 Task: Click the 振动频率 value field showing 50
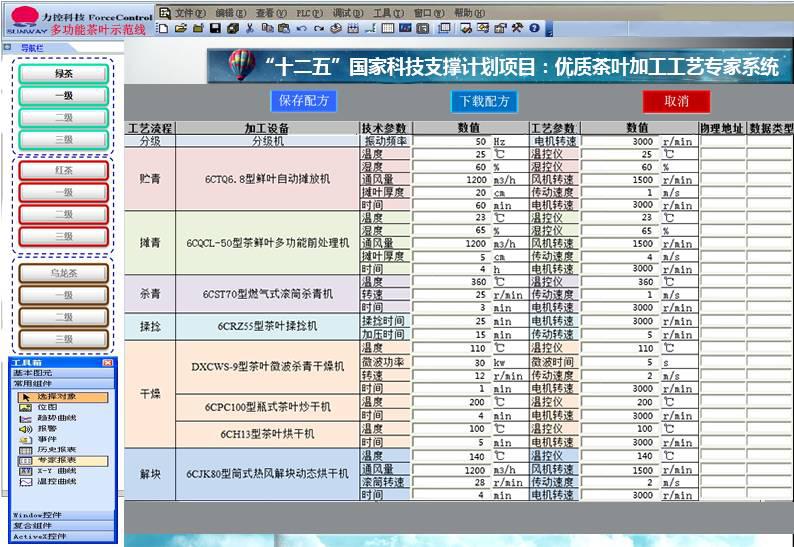pyautogui.click(x=451, y=142)
